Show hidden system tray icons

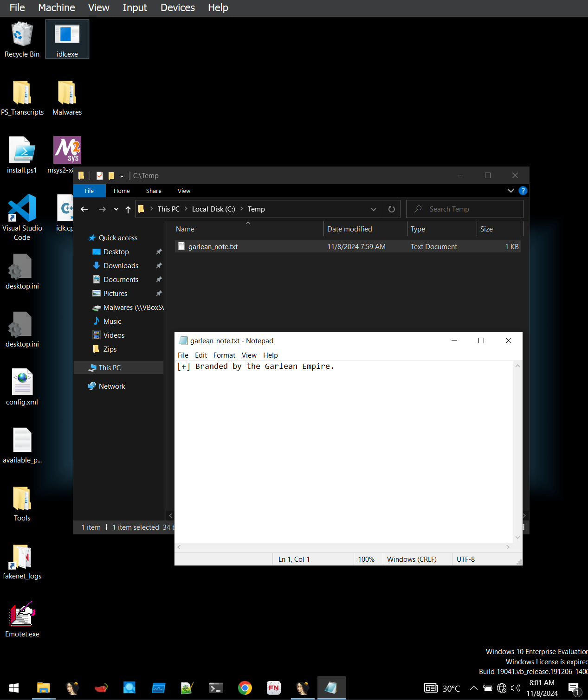[474, 688]
